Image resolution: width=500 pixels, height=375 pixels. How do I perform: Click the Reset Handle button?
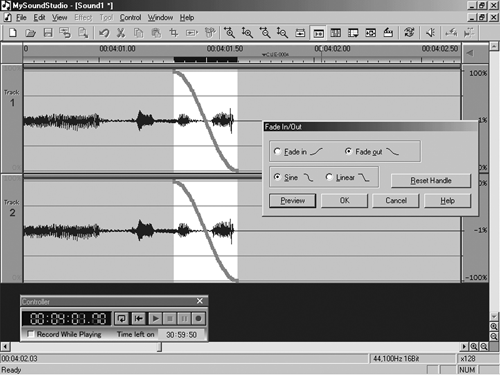[431, 180]
